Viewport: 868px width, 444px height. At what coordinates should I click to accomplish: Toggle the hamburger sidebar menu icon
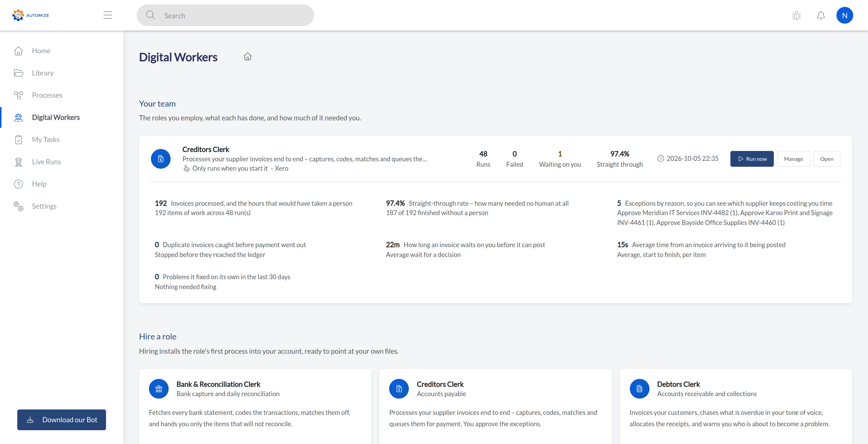tap(108, 15)
